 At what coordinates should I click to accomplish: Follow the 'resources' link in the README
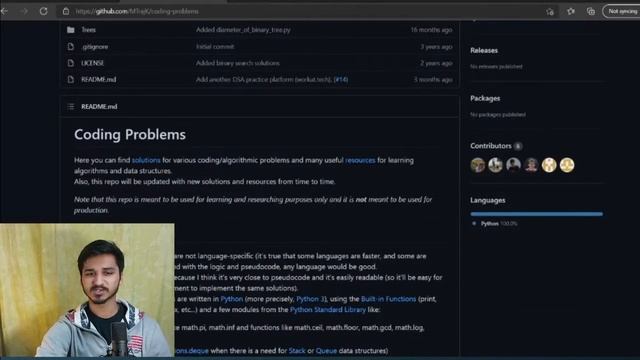360,160
